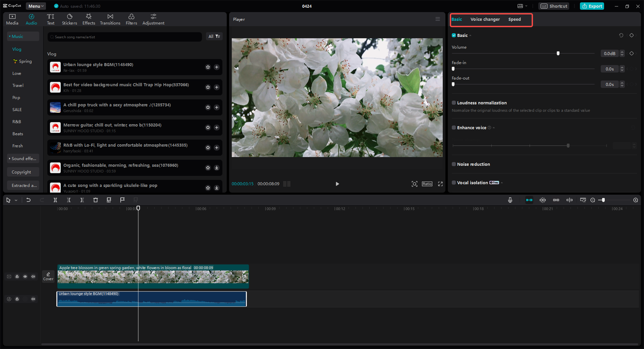Lock the audio track
644x349 pixels.
[x=17, y=299]
